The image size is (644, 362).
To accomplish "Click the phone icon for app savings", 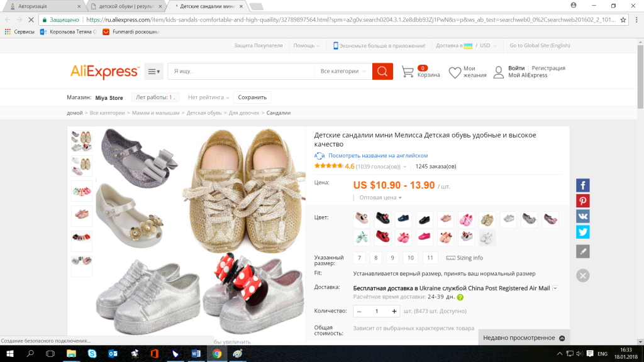I will [x=336, y=45].
